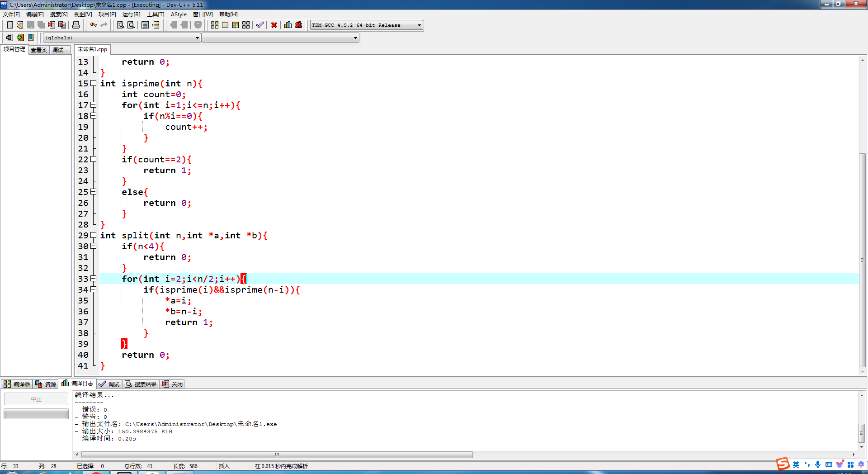Click the Sogou input method logo
The image size is (868, 474).
[x=783, y=464]
